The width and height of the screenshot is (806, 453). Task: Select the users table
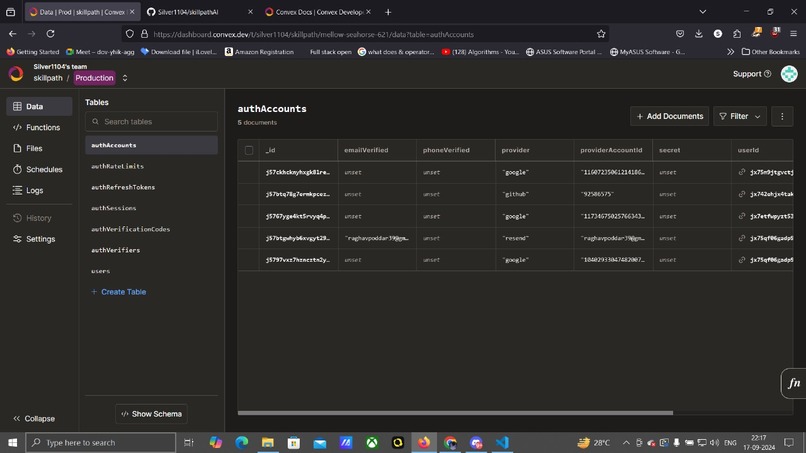click(x=151, y=271)
